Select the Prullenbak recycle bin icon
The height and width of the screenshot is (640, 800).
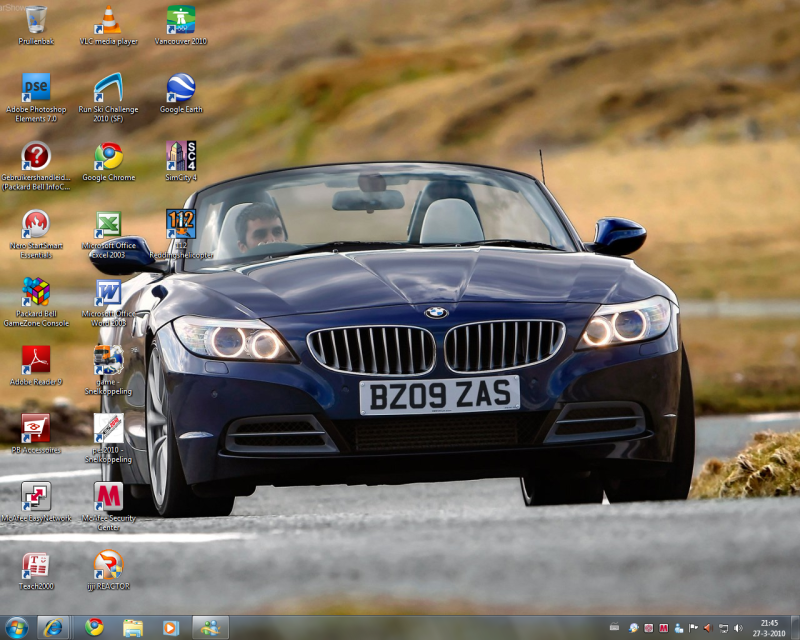pyautogui.click(x=36, y=26)
